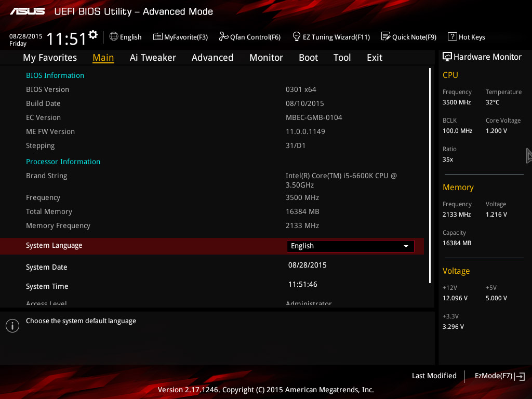Open the English language combo box
The width and height of the screenshot is (532, 399).
point(351,246)
